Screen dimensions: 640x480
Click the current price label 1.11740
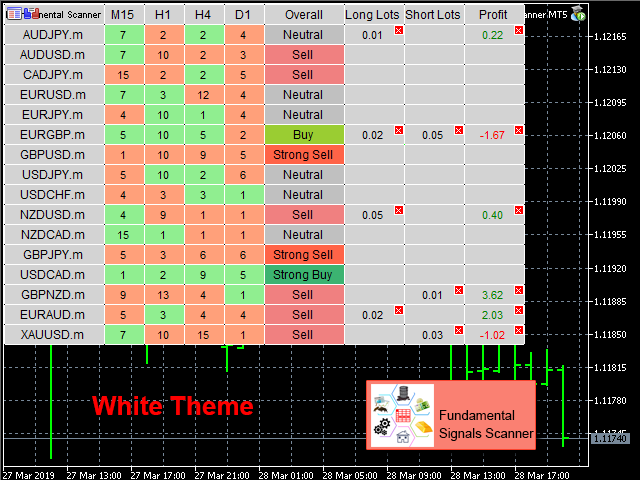coord(610,439)
